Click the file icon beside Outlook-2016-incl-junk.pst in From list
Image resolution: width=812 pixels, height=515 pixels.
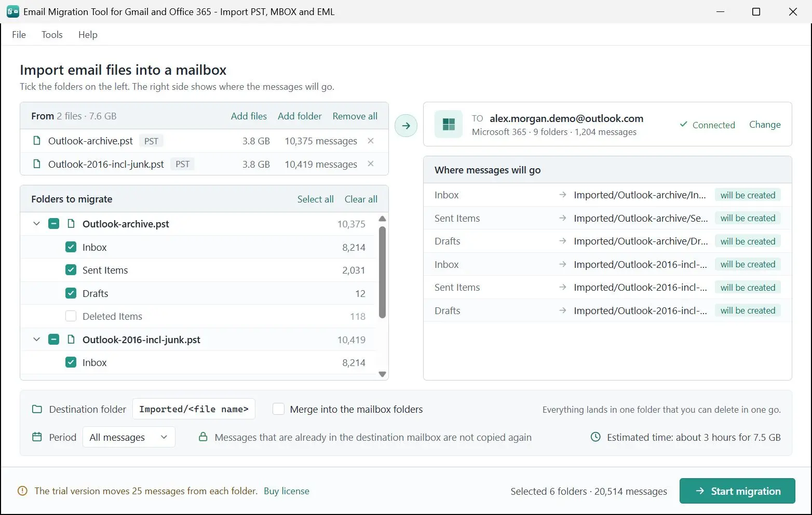click(36, 164)
